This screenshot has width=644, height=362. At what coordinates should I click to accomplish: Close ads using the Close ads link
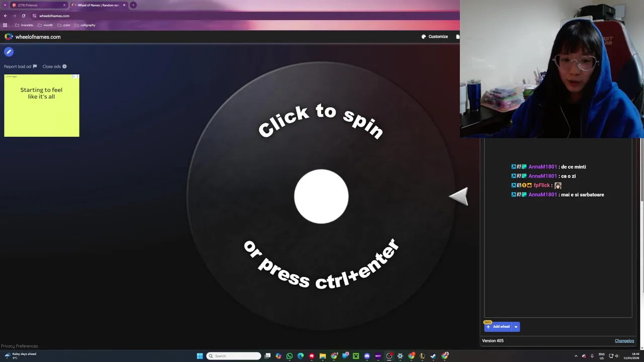(x=54, y=66)
